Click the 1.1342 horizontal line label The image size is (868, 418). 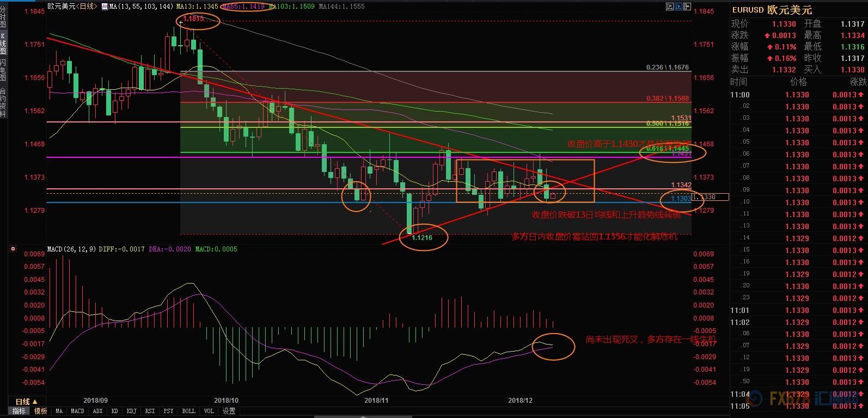coord(681,185)
